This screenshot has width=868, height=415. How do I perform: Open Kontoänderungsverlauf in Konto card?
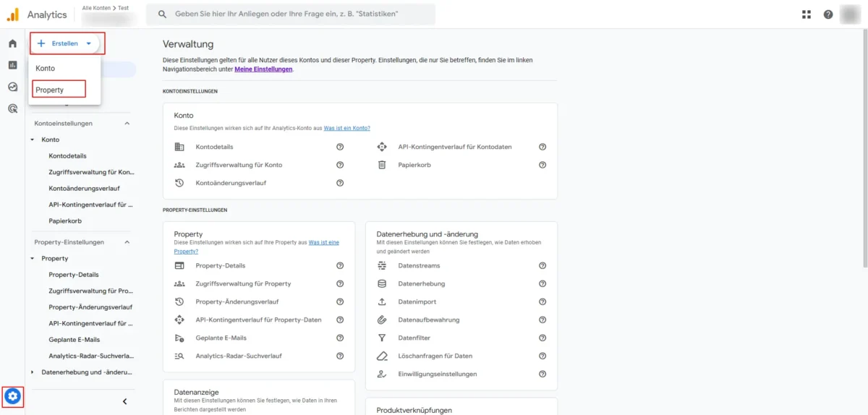tap(231, 183)
